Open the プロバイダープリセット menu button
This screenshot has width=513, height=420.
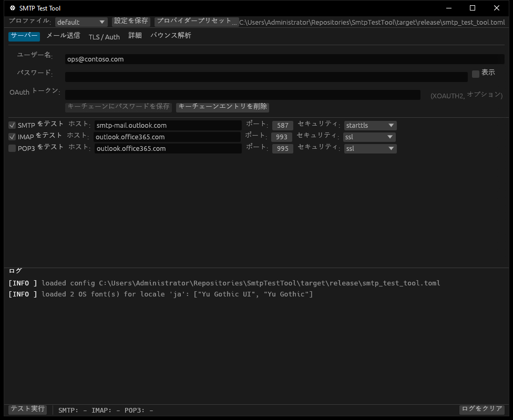point(197,21)
